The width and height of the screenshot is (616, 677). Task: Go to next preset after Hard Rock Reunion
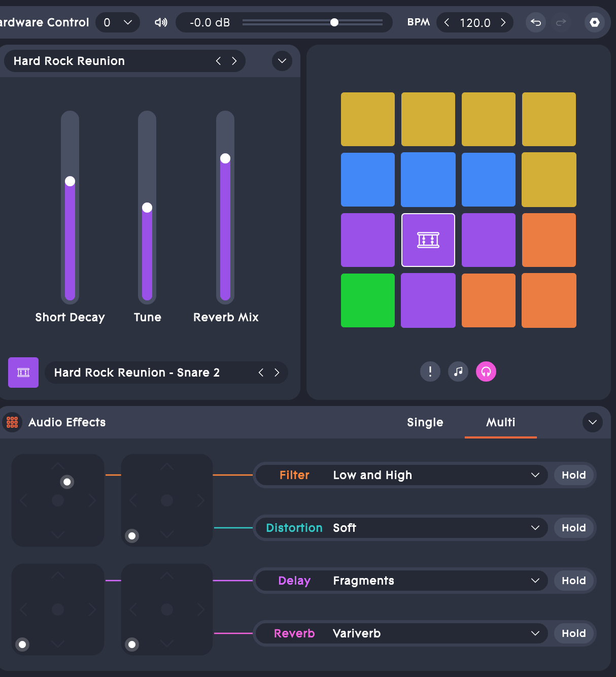(x=234, y=61)
